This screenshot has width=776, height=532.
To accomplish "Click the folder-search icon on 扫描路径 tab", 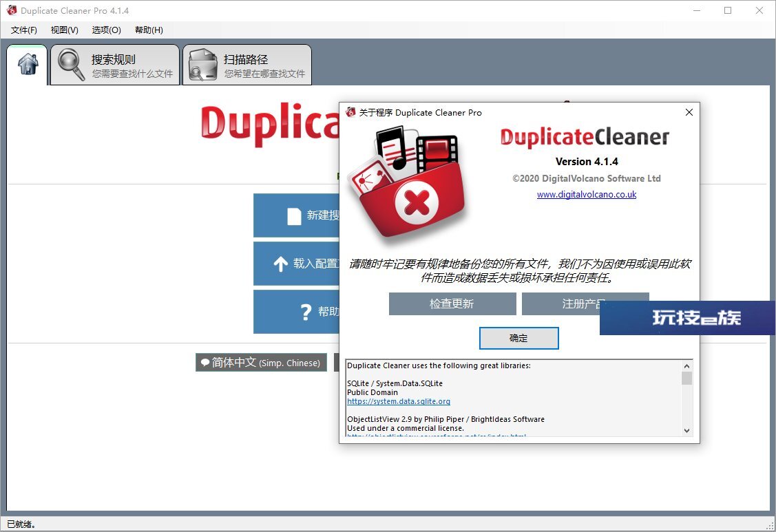I will 203,65.
